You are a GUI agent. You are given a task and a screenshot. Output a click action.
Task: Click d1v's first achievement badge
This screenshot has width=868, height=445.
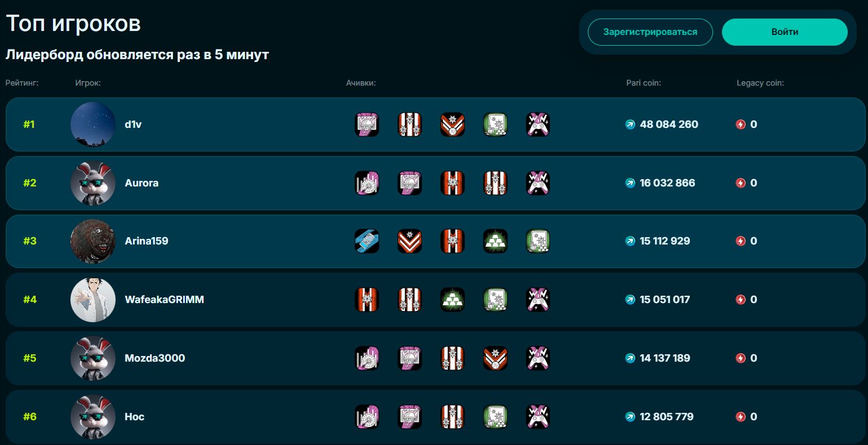[367, 124]
